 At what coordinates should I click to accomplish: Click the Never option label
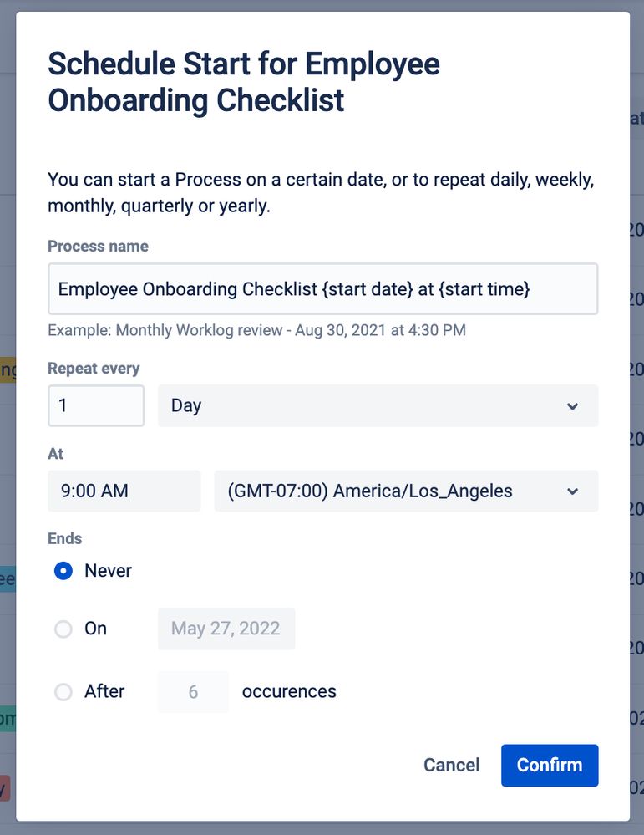click(108, 571)
